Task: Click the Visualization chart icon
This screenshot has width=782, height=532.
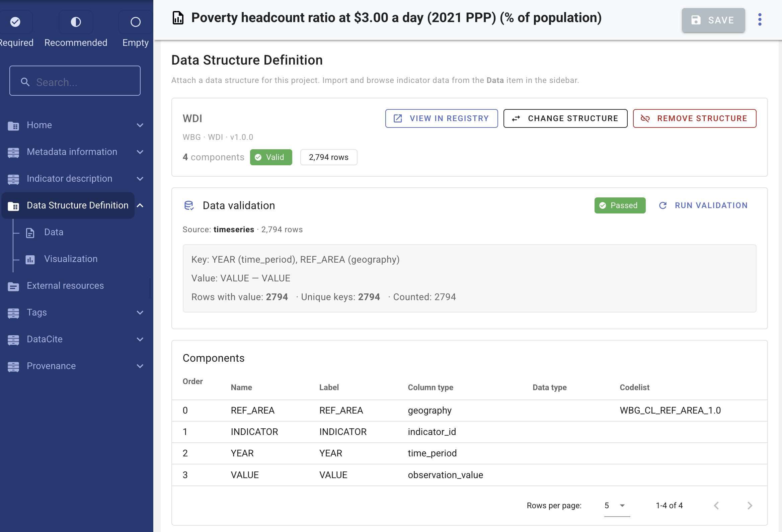Action: 30,259
